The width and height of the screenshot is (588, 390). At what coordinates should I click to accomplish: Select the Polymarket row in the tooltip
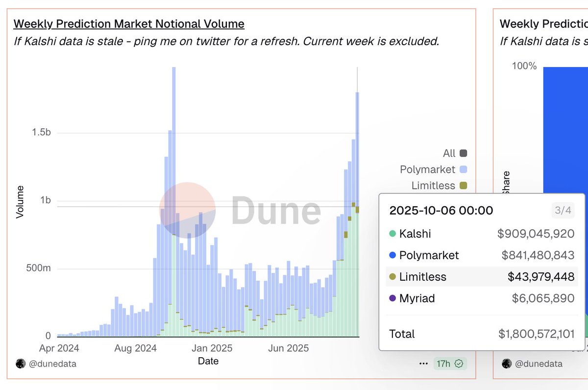(482, 255)
